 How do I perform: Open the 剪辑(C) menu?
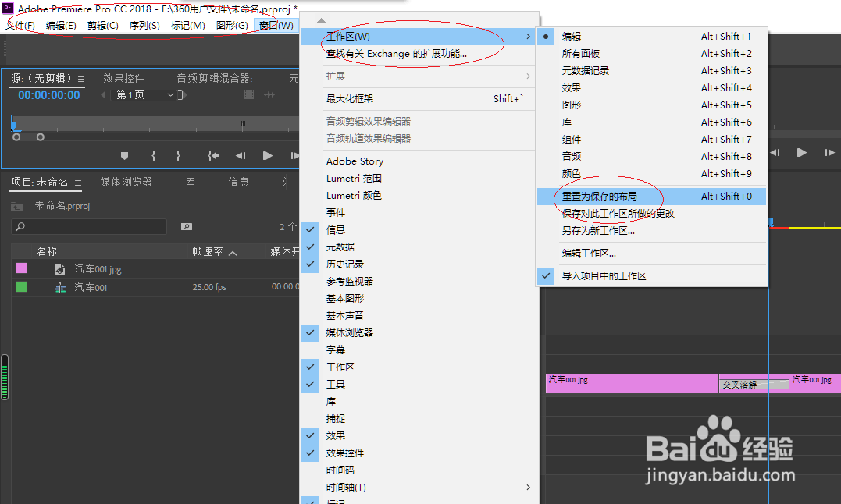tap(102, 25)
